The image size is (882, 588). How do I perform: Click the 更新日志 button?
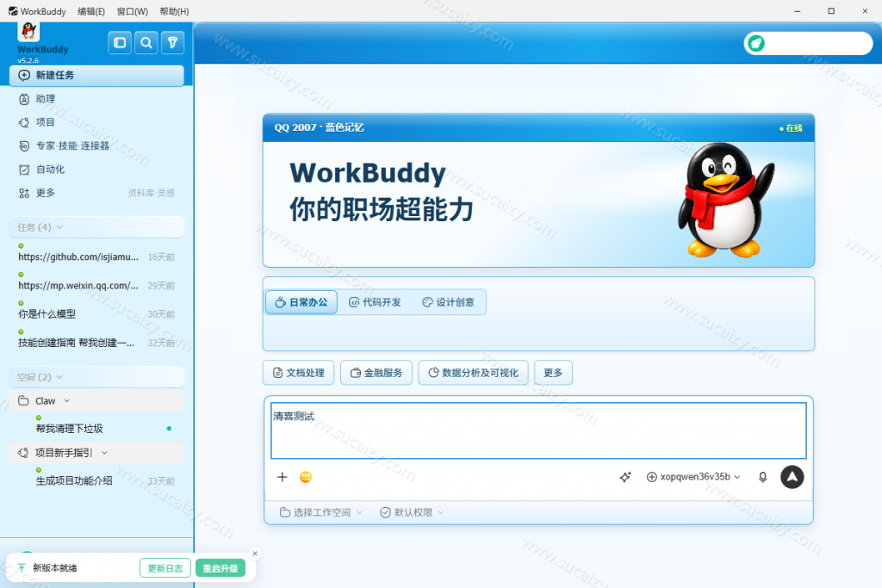coord(165,568)
